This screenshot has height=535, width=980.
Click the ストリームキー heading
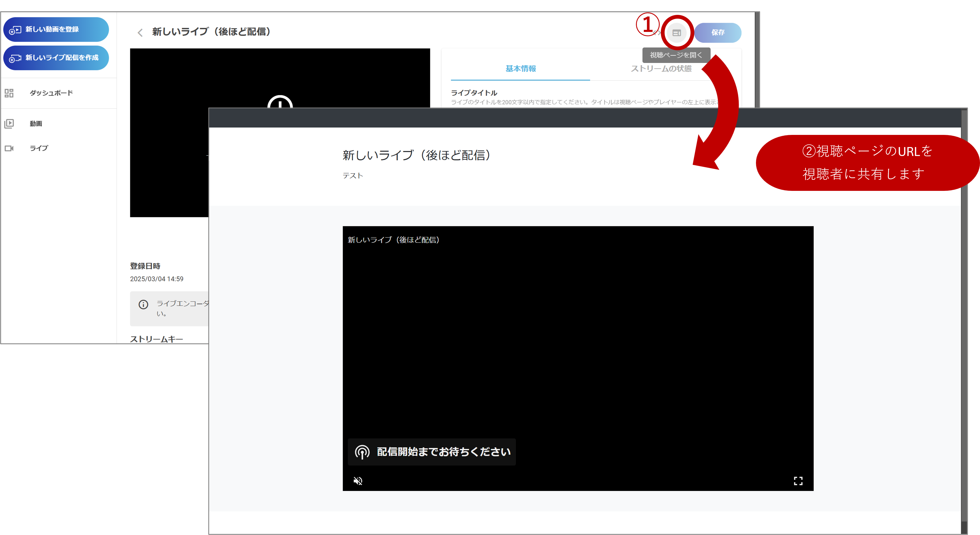pyautogui.click(x=157, y=339)
